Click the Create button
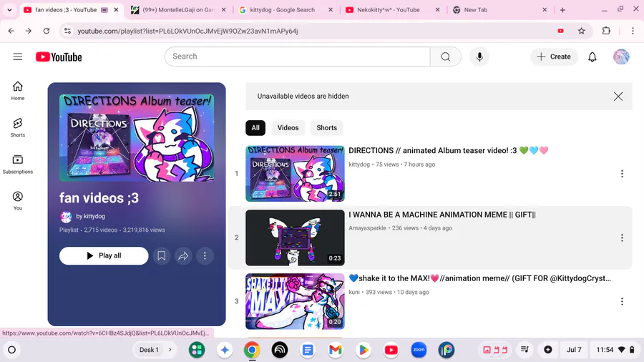644x362 pixels. coord(554,57)
